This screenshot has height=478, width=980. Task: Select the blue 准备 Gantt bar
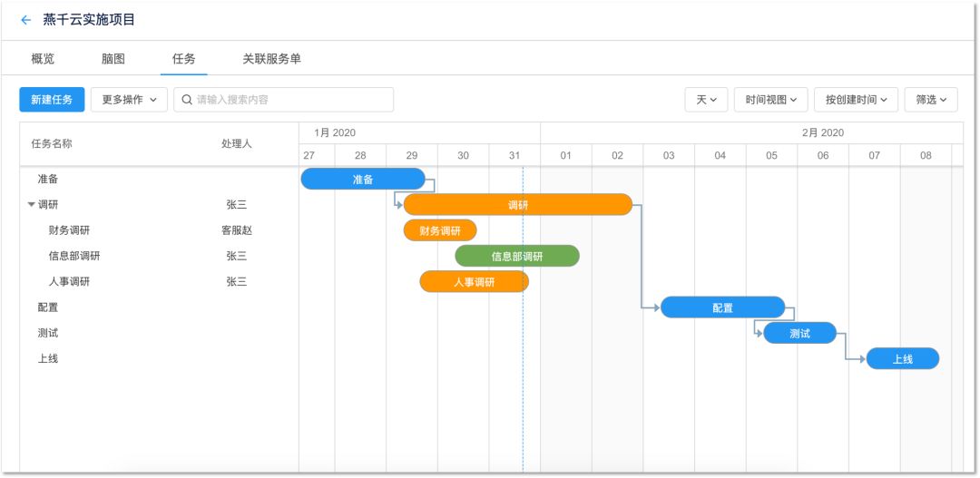pyautogui.click(x=363, y=180)
